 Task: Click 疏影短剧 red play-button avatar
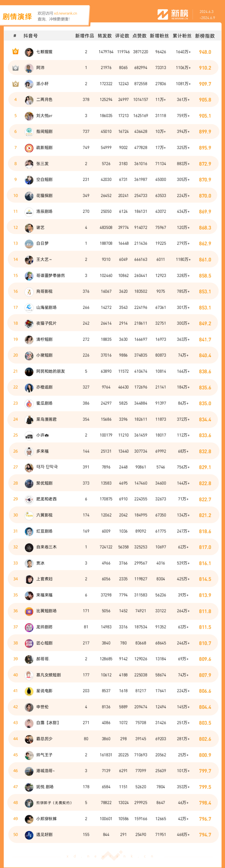pos(29,148)
